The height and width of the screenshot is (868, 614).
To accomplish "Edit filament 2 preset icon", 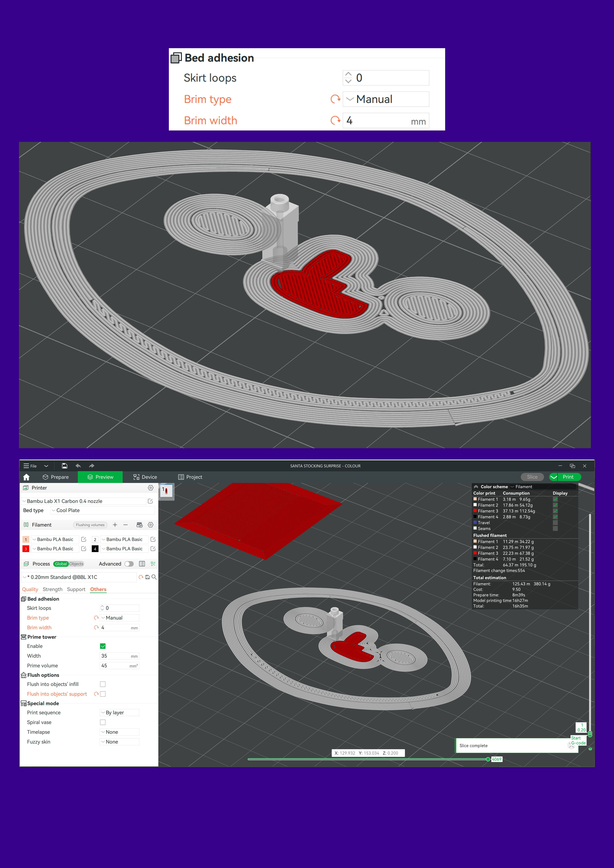I will [153, 539].
